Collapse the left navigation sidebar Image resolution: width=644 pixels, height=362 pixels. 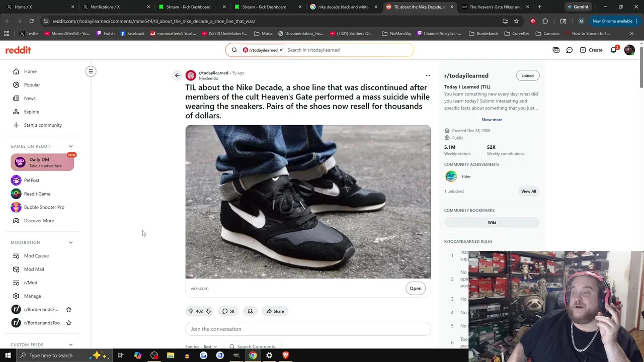point(91,71)
